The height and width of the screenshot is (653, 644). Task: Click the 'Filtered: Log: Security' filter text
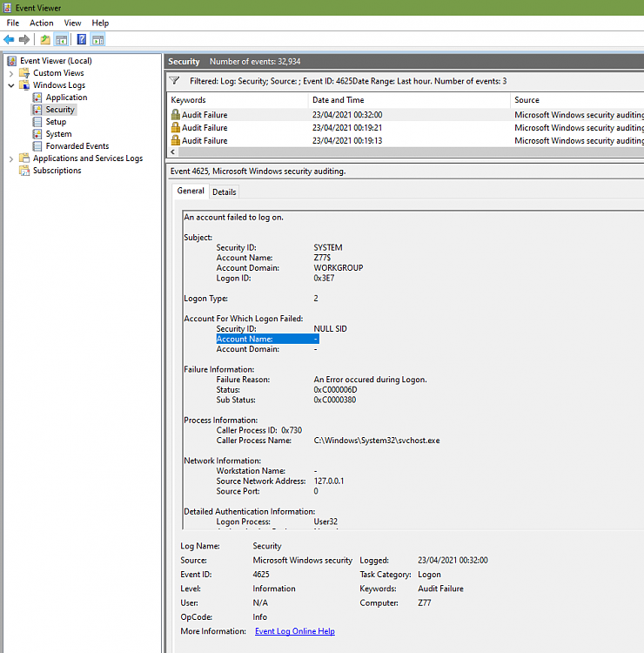coord(348,81)
